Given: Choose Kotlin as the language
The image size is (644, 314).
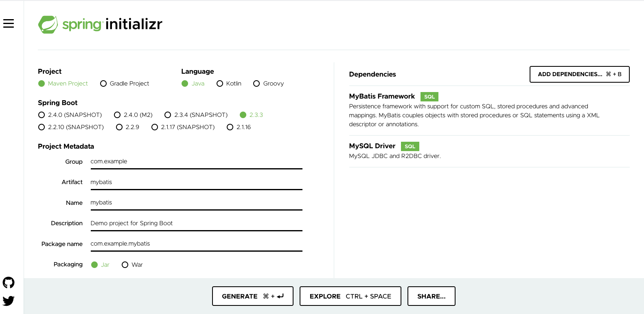Looking at the screenshot, I should (x=220, y=83).
